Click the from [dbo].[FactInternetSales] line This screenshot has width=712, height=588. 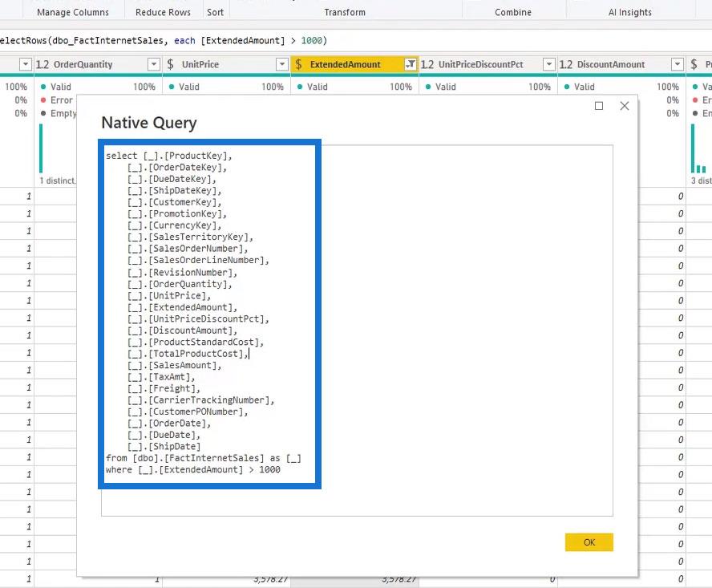(x=204, y=458)
